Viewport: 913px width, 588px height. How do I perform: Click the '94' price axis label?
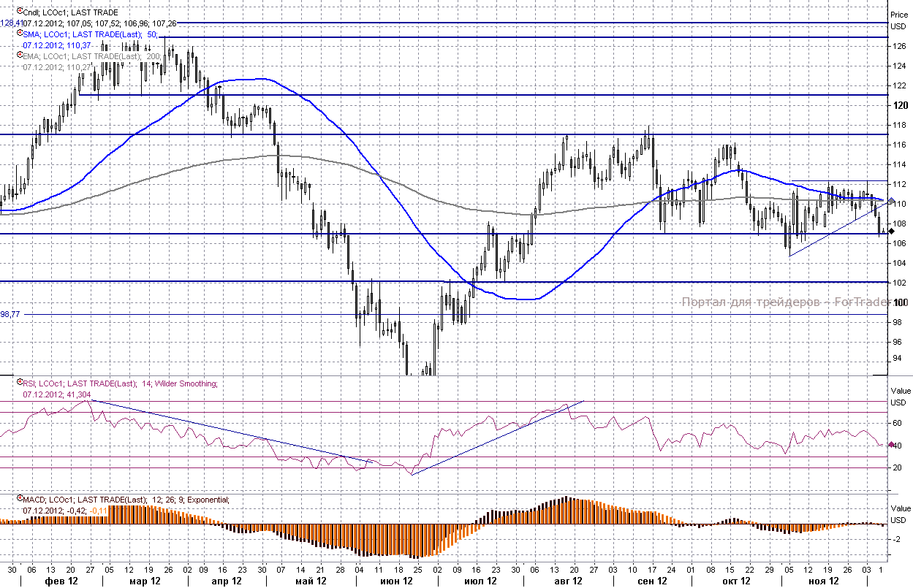pos(897,358)
